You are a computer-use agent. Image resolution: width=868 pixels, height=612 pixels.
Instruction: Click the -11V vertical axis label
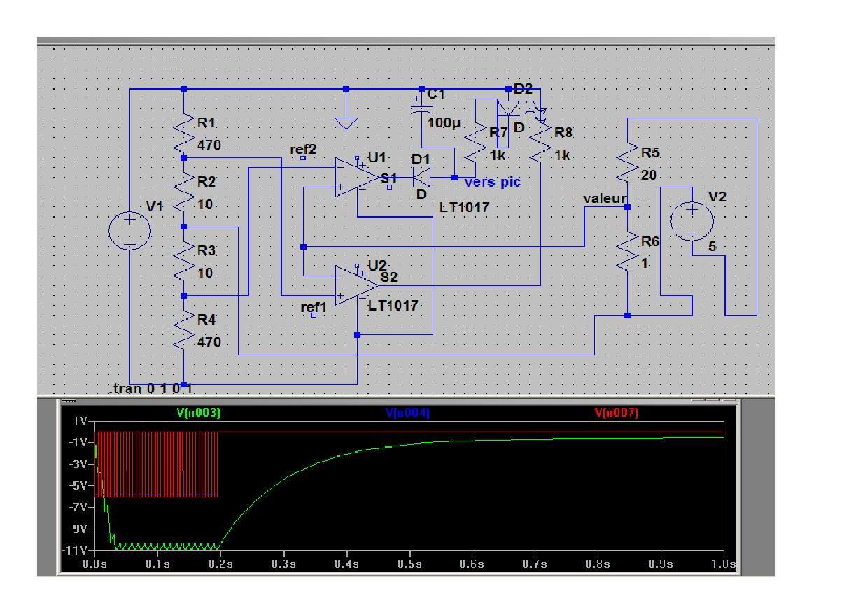(x=76, y=551)
